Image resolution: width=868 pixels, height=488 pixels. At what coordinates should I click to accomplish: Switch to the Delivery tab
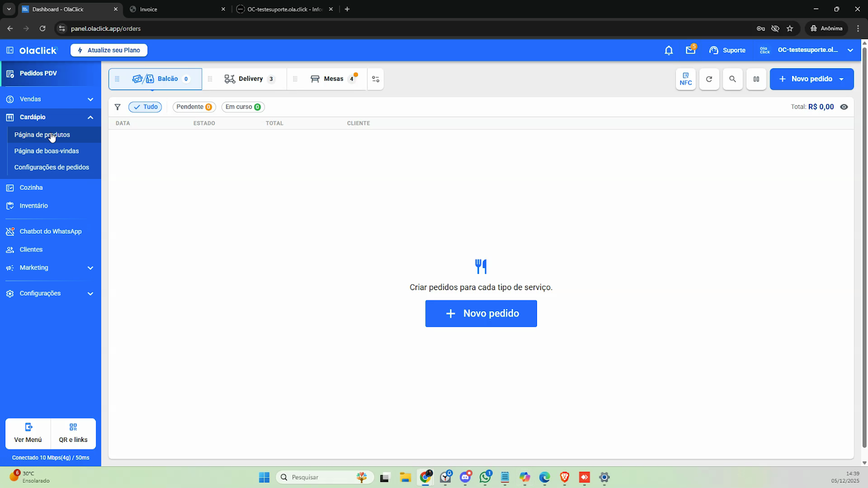coord(250,79)
